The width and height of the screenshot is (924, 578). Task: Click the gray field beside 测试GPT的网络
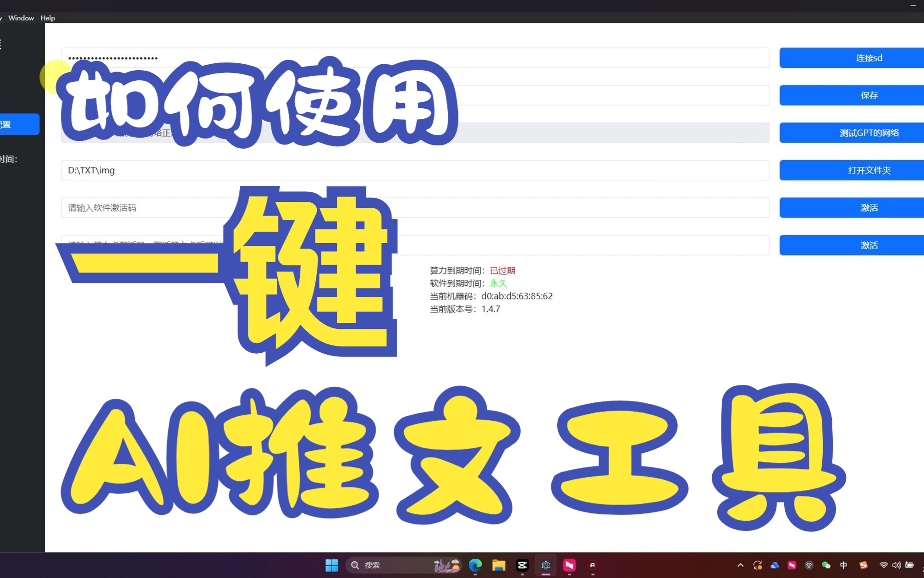[415, 133]
